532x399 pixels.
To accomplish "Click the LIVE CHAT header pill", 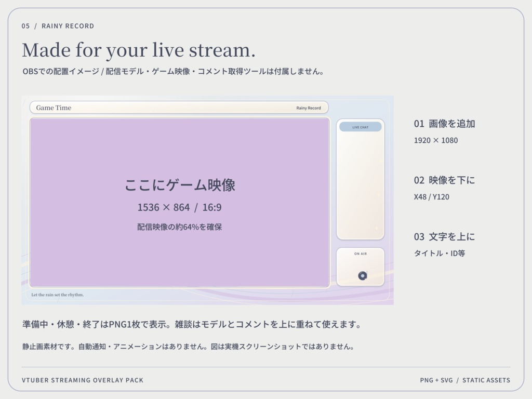I will click(361, 127).
